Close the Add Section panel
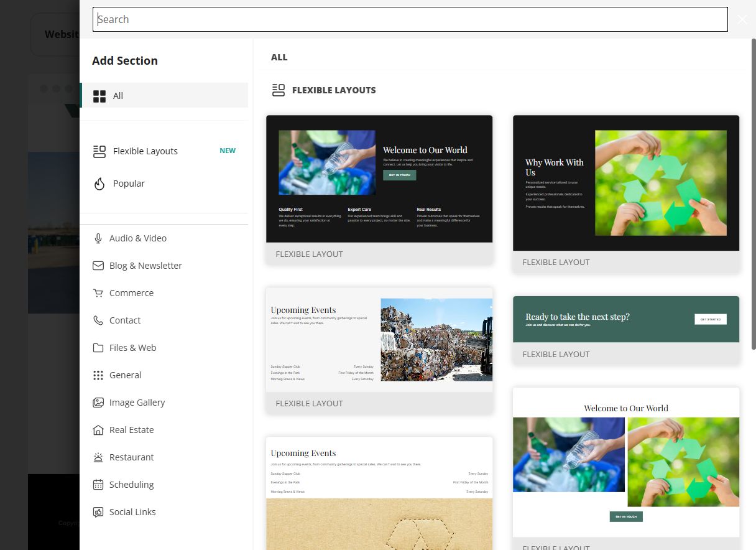This screenshot has height=550, width=756. pos(742,19)
